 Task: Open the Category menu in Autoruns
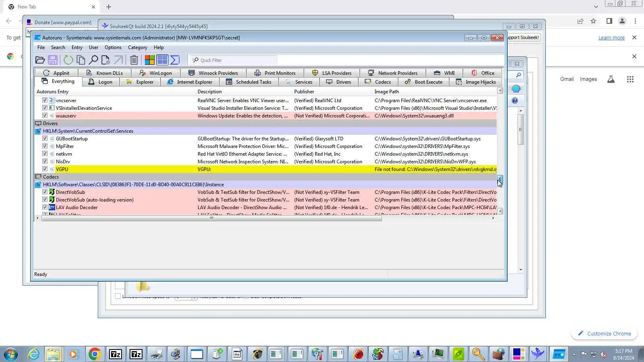point(138,47)
